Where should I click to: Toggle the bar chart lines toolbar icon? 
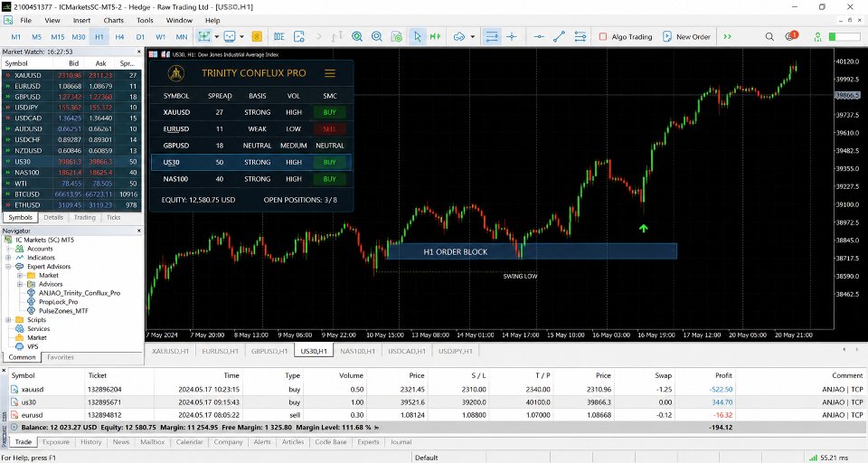(x=492, y=36)
